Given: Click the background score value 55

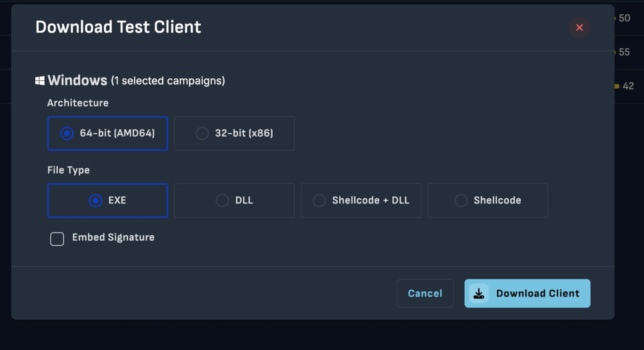Looking at the screenshot, I should click(624, 52).
